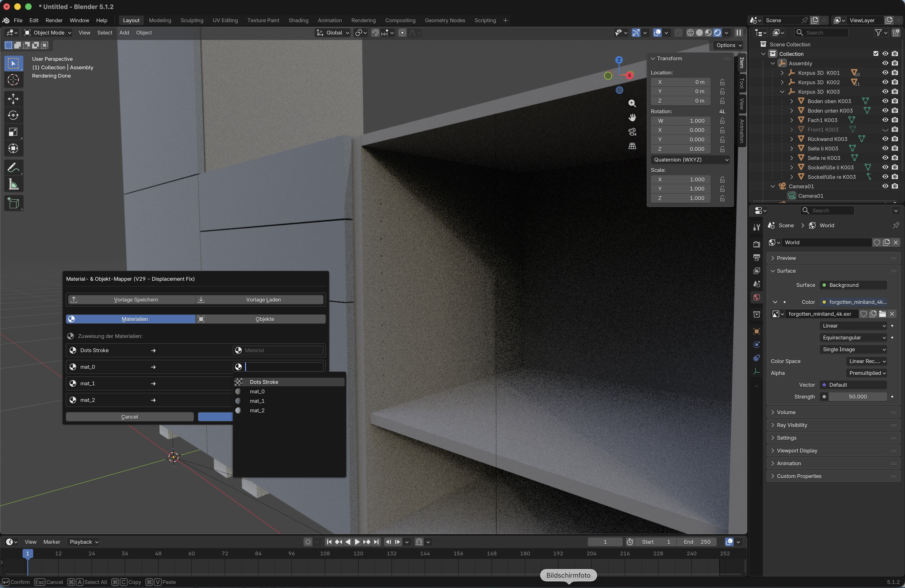Viewport: 905px width, 588px height.
Task: Cancel the Material- & Objekt-Mapper dialog
Action: pos(130,417)
